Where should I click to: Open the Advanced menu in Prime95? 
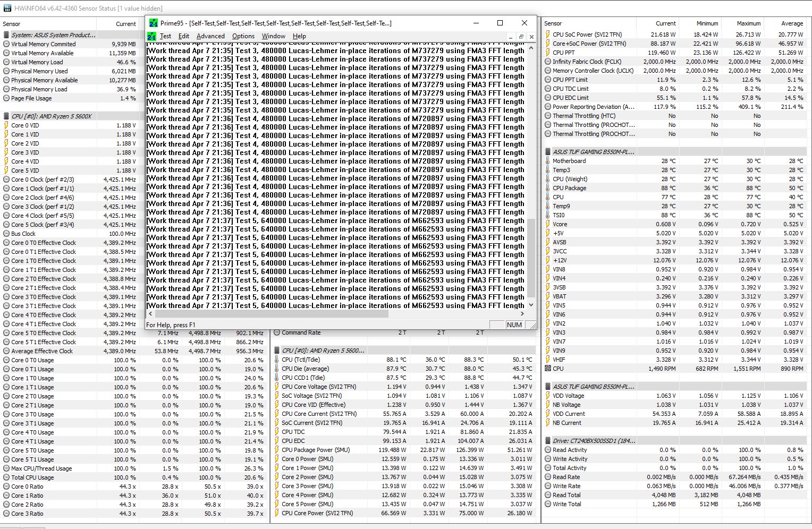(210, 36)
